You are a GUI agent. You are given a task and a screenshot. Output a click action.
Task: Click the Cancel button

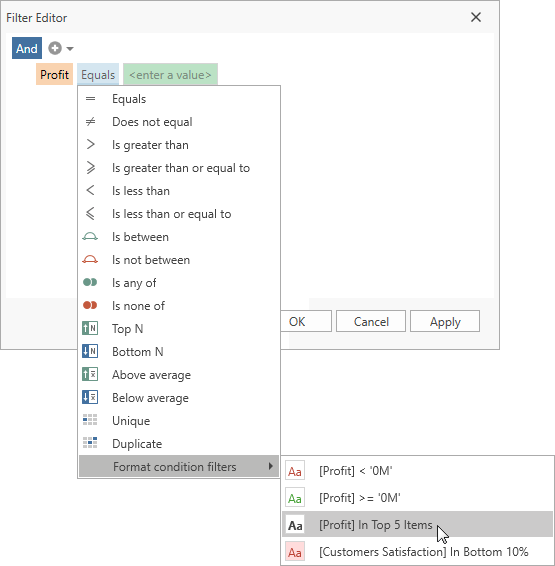(371, 321)
